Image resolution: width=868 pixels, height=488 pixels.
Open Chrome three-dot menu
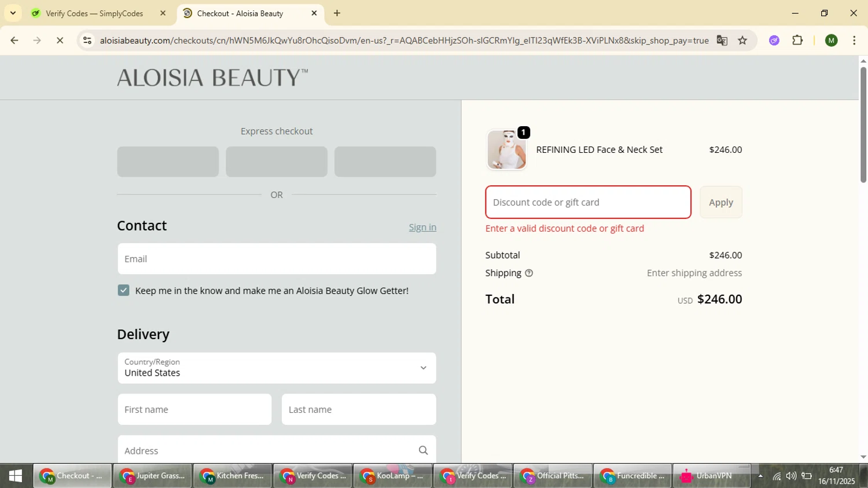(x=854, y=41)
